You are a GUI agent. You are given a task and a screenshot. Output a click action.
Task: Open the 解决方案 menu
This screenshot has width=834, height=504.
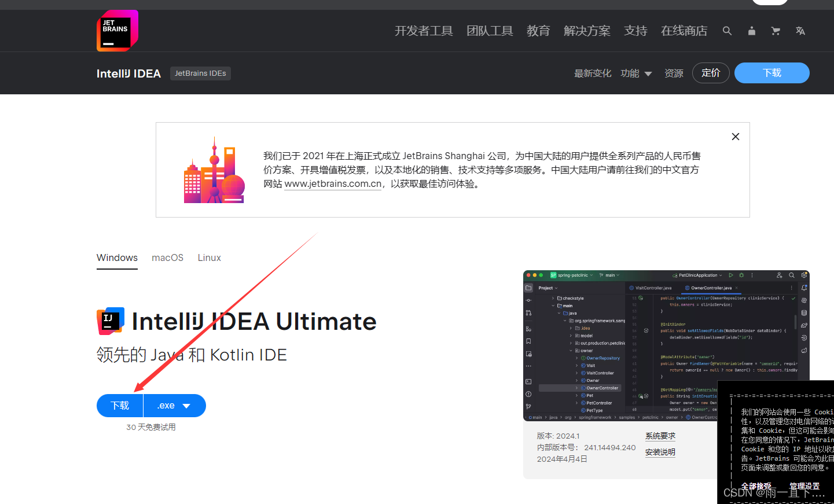coord(587,31)
